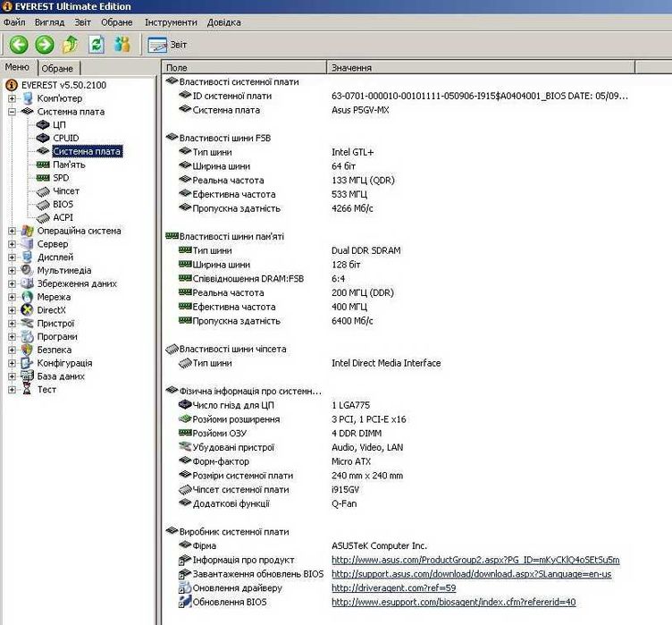Screen dimensions: 672x625
Task: Open the driveragent.com driver update link
Action: [394, 588]
